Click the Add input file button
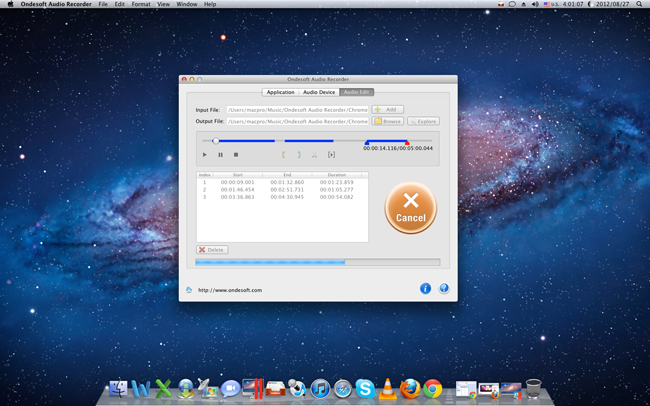 [388, 109]
